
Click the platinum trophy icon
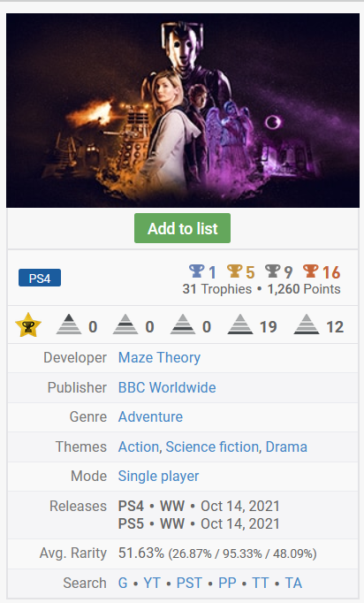(x=196, y=271)
